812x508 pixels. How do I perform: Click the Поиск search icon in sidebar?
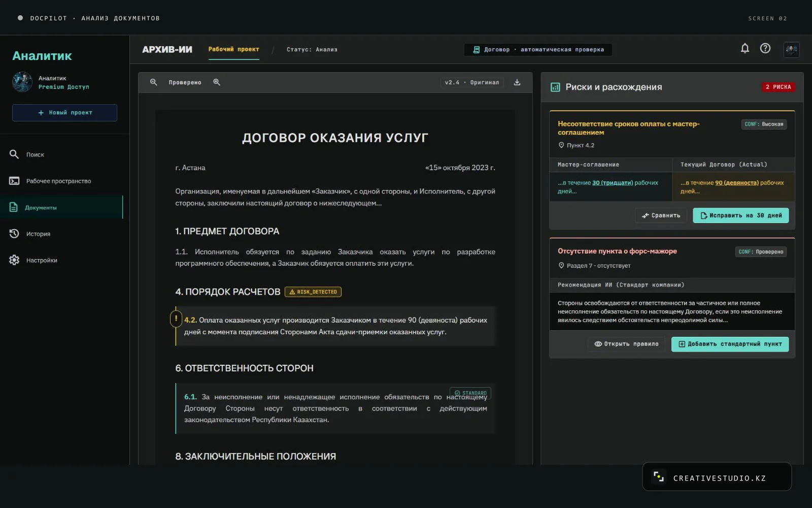coord(14,154)
